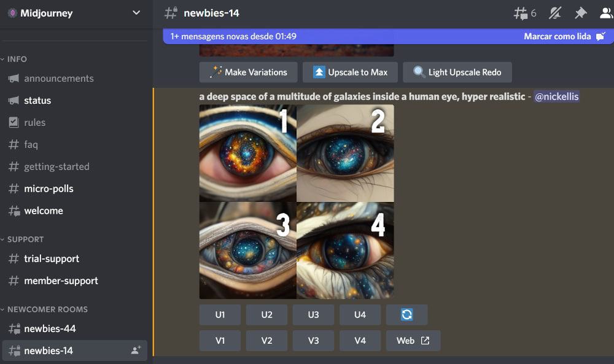The image size is (614, 364).
Task: Toggle the member list icon
Action: pyautogui.click(x=605, y=12)
